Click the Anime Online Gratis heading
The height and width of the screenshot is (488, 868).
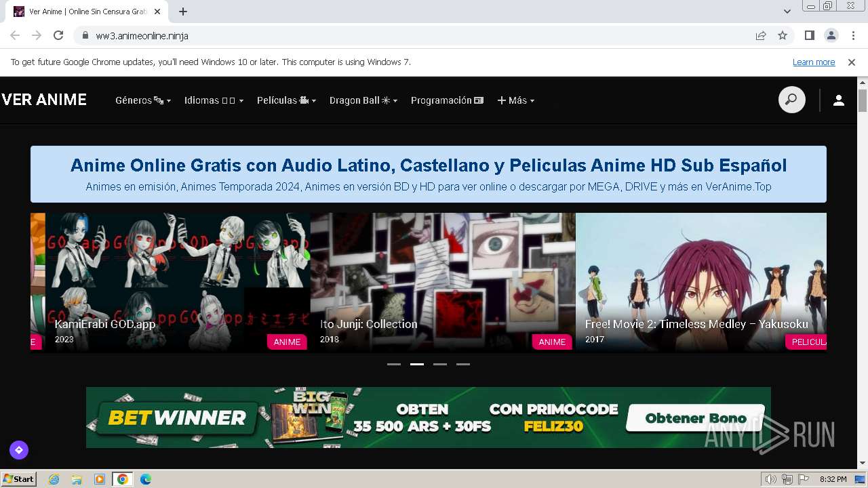(429, 165)
